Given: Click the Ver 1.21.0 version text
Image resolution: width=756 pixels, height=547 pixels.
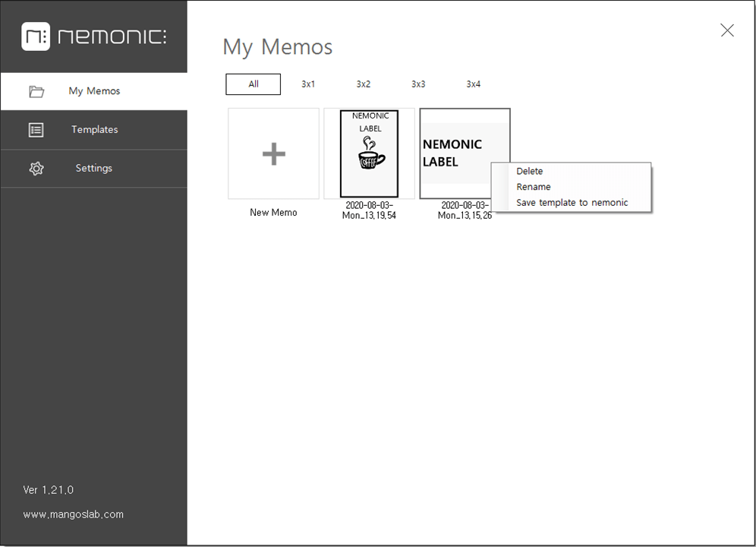Looking at the screenshot, I should [x=49, y=490].
